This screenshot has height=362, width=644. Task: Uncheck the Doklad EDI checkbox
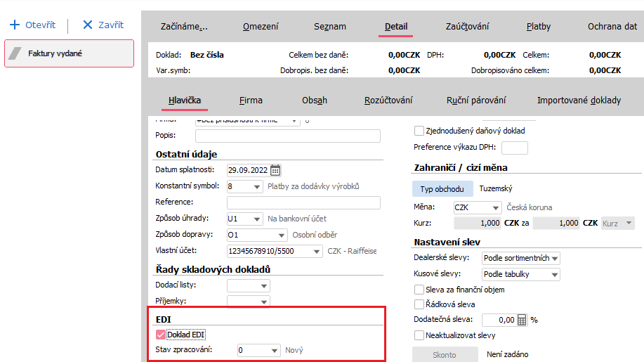tap(161, 335)
